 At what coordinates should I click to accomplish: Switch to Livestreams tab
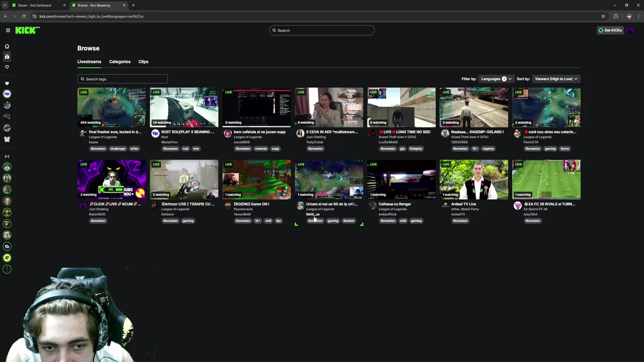point(89,61)
